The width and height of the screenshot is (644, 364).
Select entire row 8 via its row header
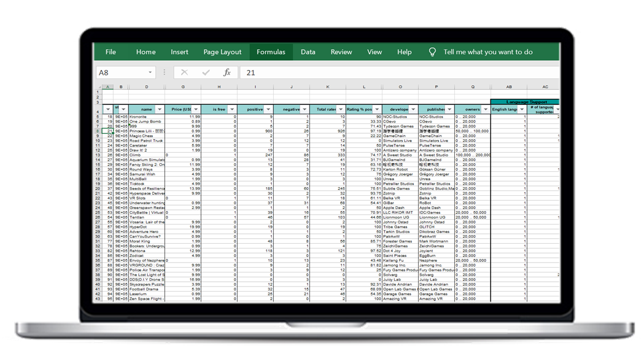click(x=99, y=131)
